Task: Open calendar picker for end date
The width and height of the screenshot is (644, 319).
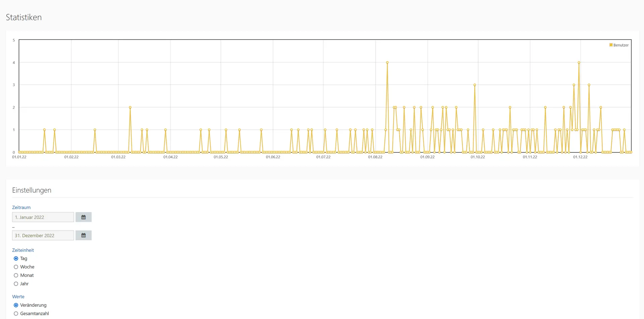Action: tap(84, 235)
